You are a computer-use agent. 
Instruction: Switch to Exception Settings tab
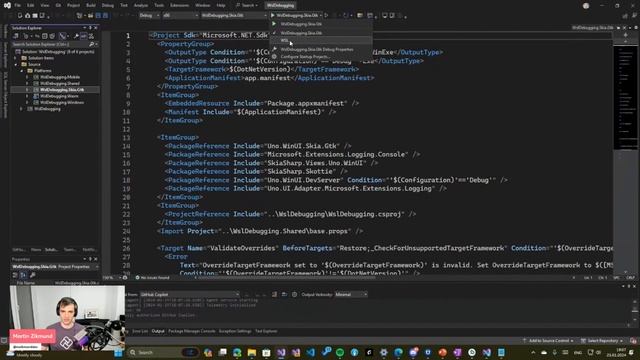pos(235,331)
